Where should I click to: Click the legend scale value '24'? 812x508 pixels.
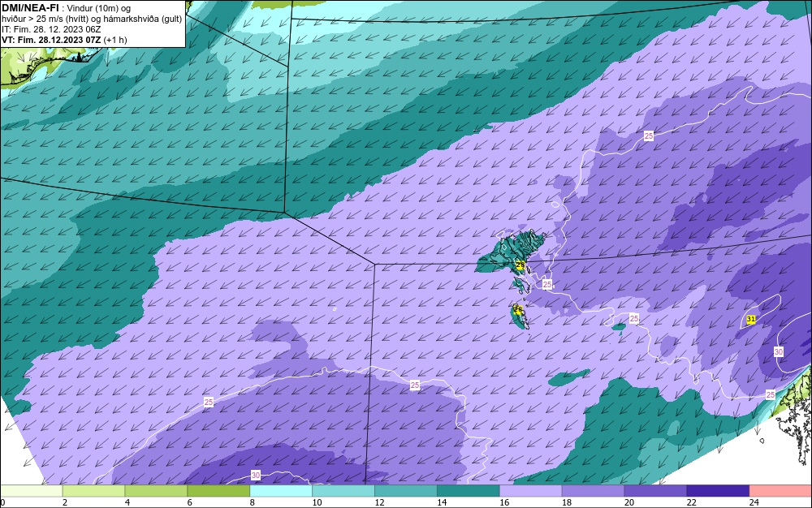click(x=754, y=502)
